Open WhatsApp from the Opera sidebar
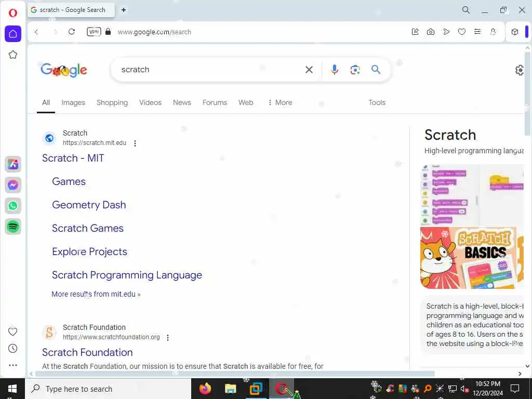 tap(13, 206)
